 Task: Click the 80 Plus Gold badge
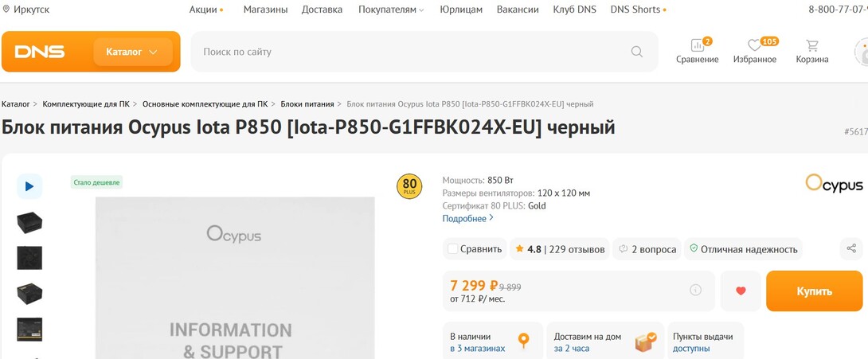409,187
